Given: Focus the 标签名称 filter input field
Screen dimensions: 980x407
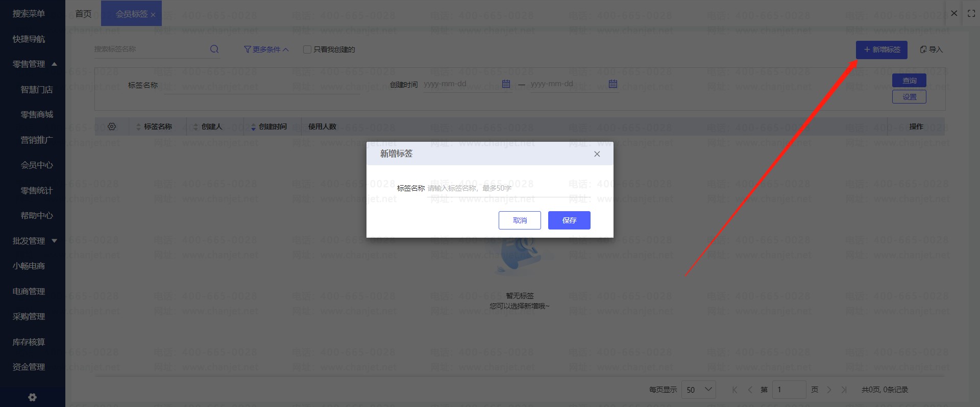Looking at the screenshot, I should click(262, 85).
